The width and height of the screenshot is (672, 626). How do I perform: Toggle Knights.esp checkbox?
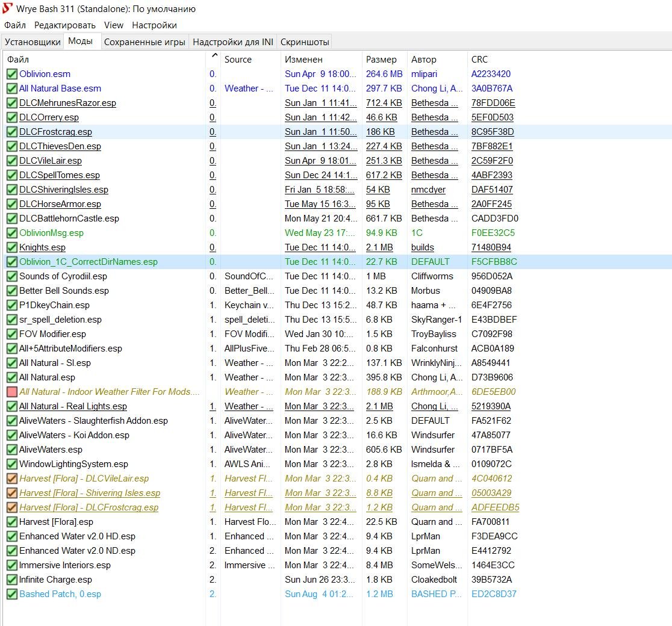(12, 247)
